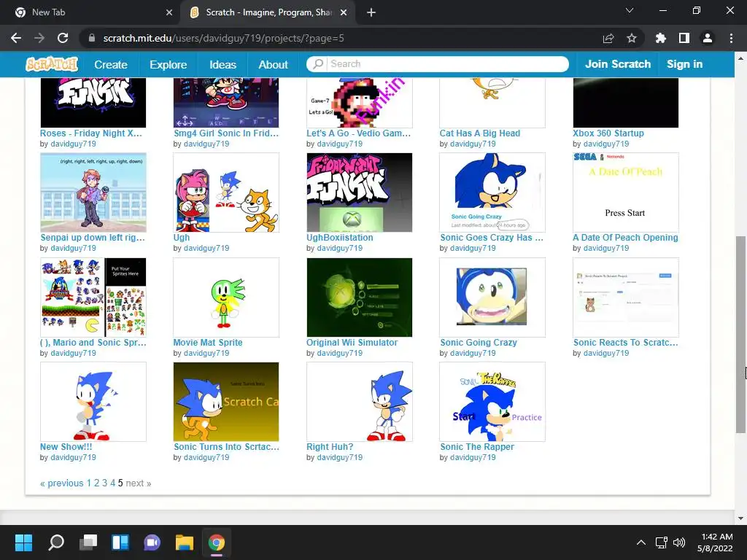Jump to page 4 of projects
747x560 pixels.
(113, 483)
